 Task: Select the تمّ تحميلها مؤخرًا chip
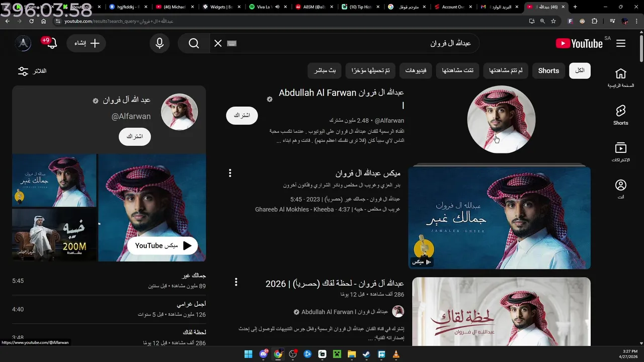coord(371,71)
